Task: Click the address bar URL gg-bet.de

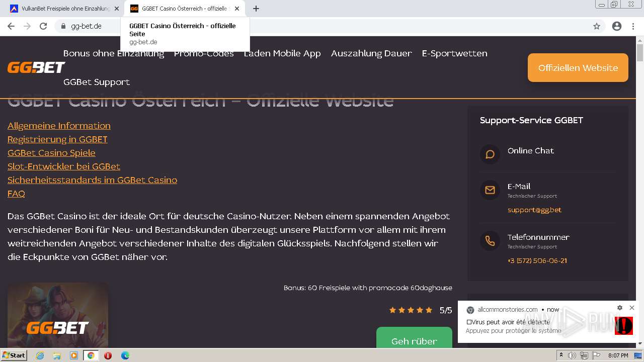Action: click(x=86, y=26)
